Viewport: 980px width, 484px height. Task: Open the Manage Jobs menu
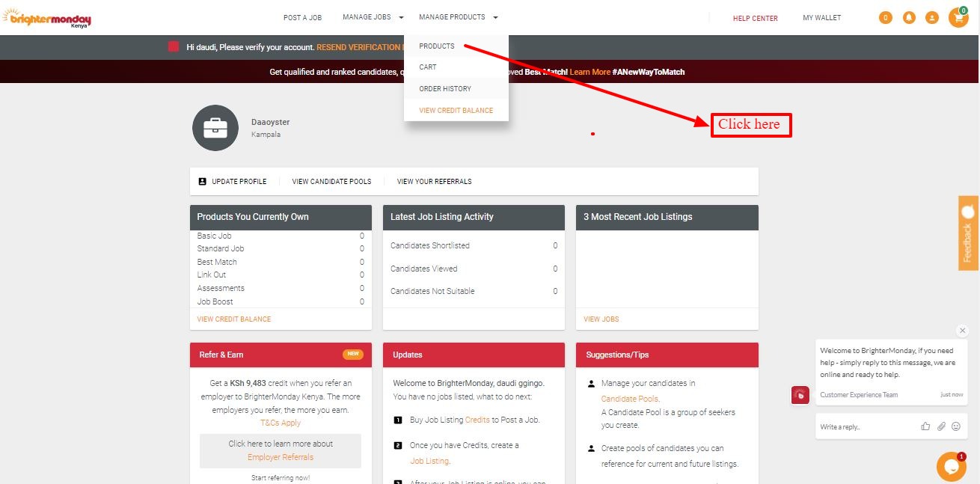coord(367,17)
